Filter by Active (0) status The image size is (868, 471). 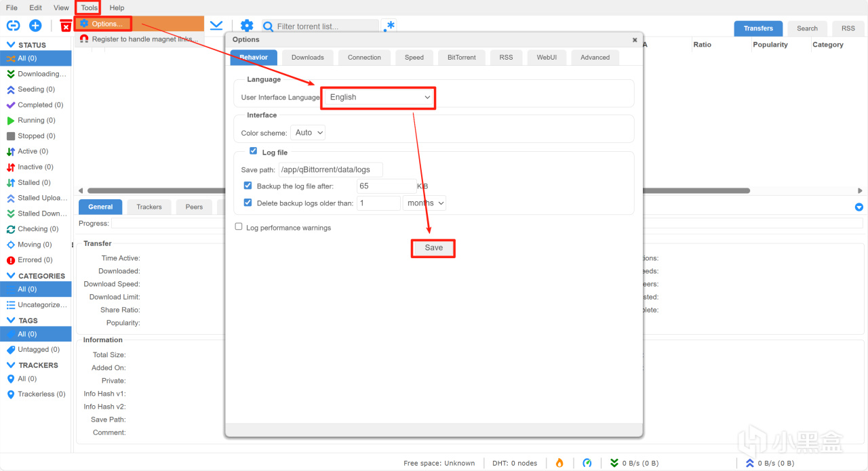tap(35, 152)
